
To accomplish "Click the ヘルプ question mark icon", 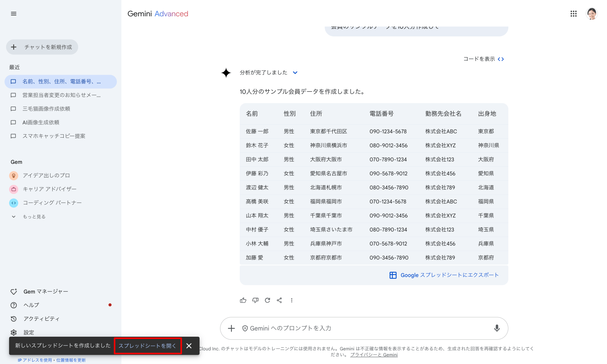I will (x=14, y=305).
